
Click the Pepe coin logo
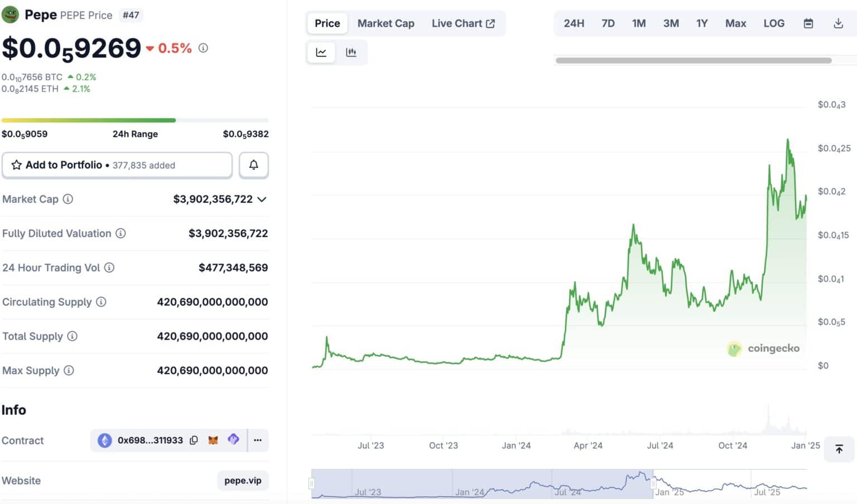[x=11, y=14]
